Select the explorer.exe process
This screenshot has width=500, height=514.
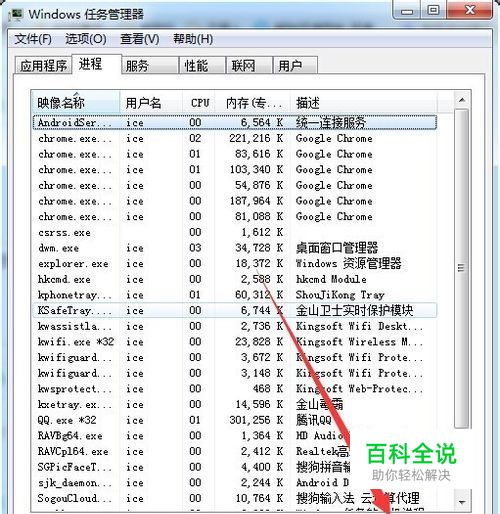tap(235, 264)
